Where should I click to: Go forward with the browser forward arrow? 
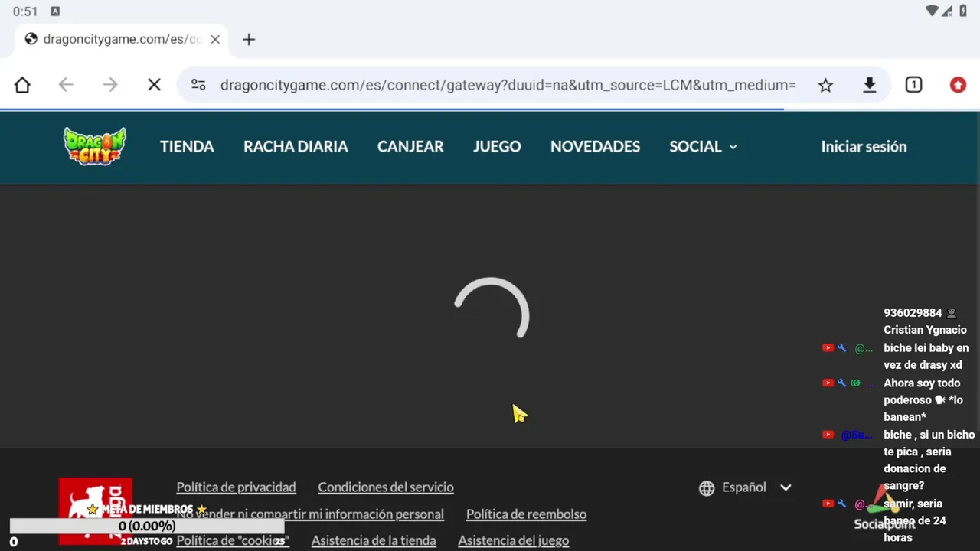110,85
